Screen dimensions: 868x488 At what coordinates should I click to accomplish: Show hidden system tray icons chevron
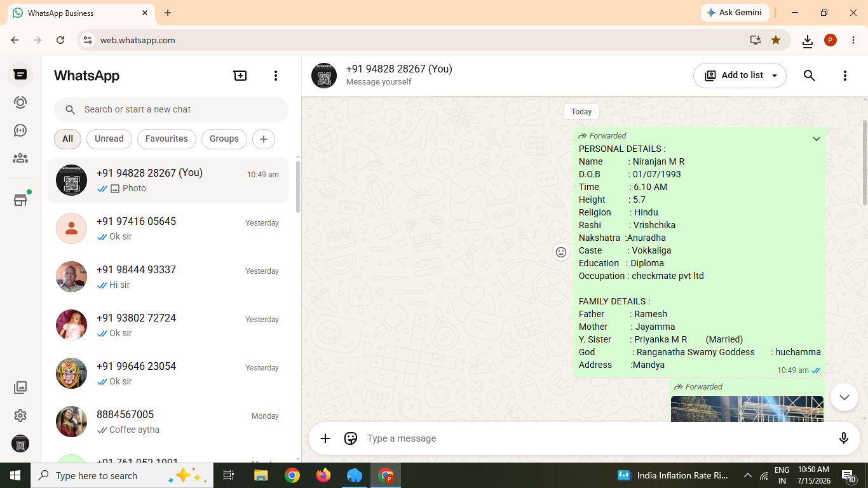tap(747, 475)
